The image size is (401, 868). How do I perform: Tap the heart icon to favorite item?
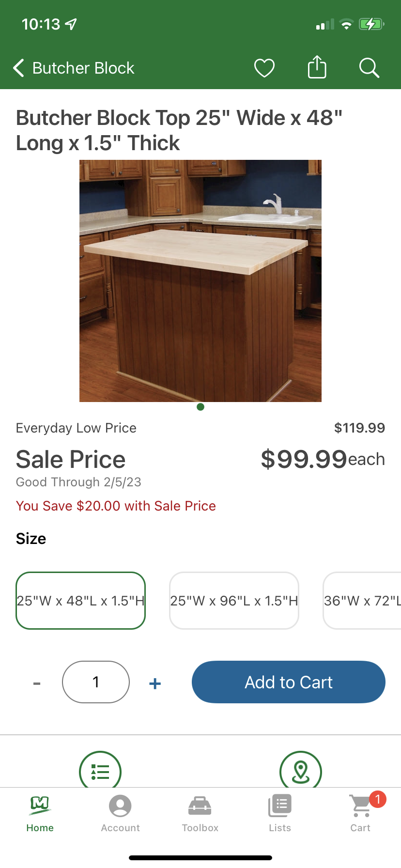(264, 68)
